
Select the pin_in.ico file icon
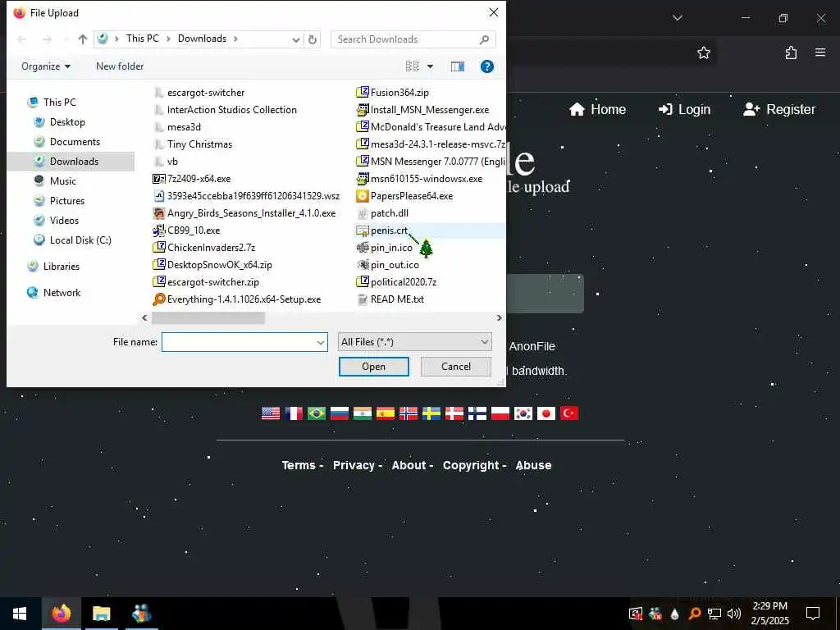[363, 248]
